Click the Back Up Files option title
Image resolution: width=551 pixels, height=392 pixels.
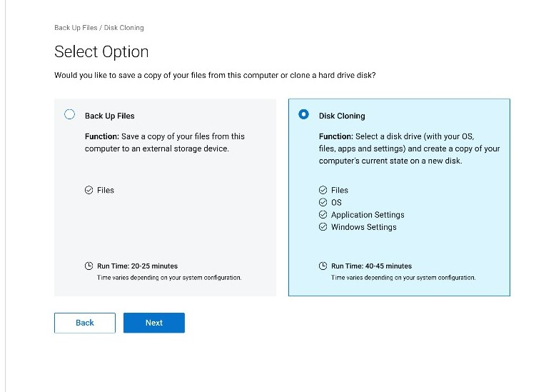110,116
